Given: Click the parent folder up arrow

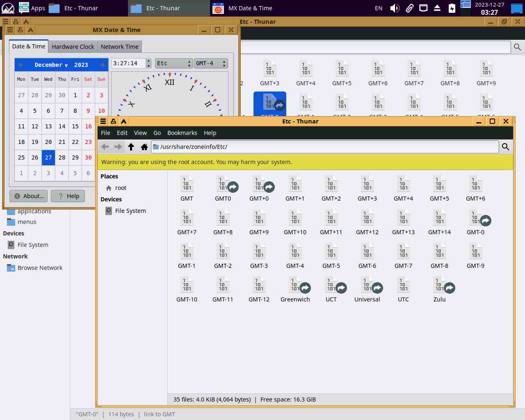Looking at the screenshot, I should tap(131, 147).
